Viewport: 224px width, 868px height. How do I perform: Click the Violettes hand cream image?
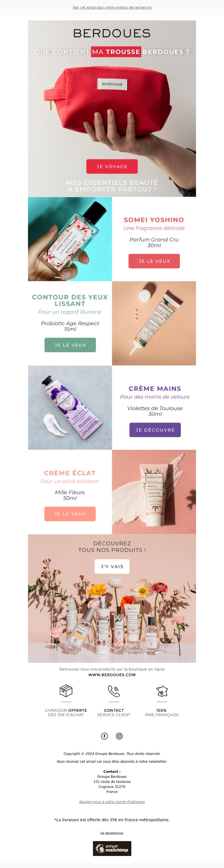[70, 407]
